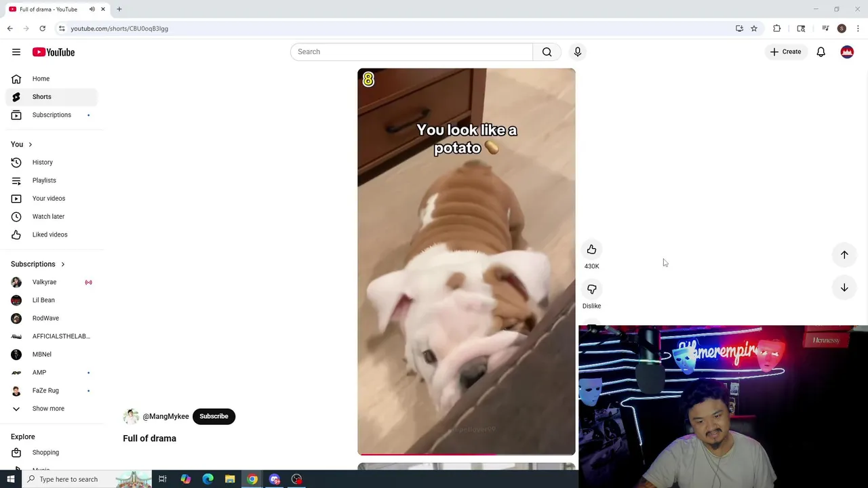868x488 pixels.
Task: Click the Create button
Action: (x=785, y=52)
